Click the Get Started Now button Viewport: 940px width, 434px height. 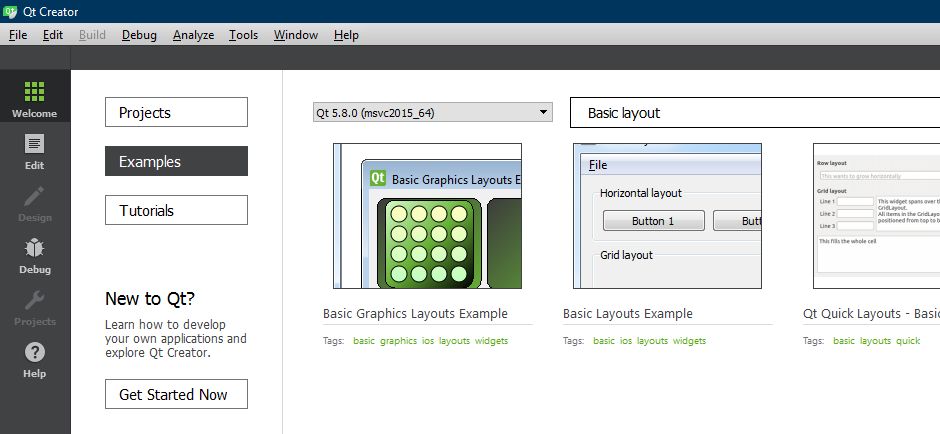click(176, 394)
